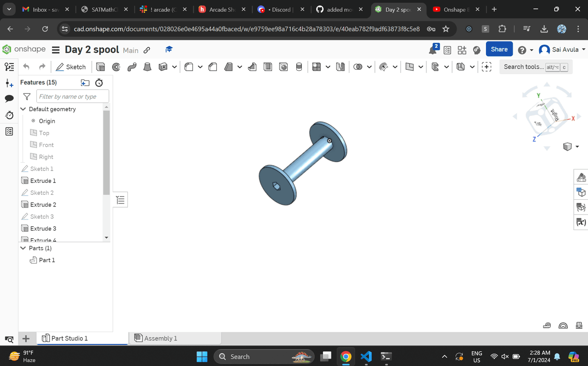Click the features list scroll down arrow
This screenshot has width=588, height=366.
tap(107, 237)
